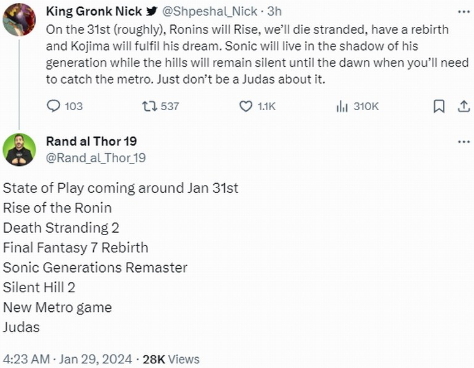The height and width of the screenshot is (368, 474).
Task: Visit the @Rand_al_Thor_19 handle
Action: point(96,158)
